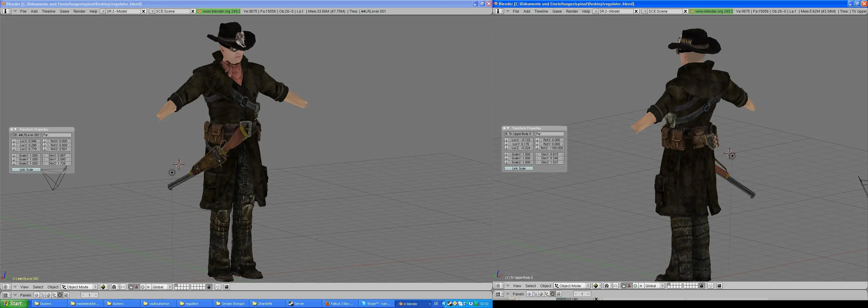
Task: Select the Shading sphere icon in right Panels header
Action: (541, 294)
